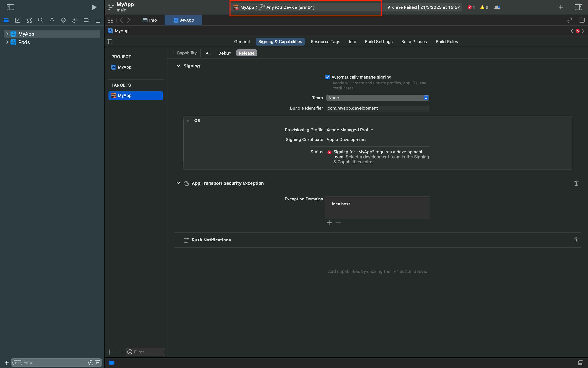This screenshot has height=368, width=588.
Task: Open the debug navigator
Action: coord(75,20)
